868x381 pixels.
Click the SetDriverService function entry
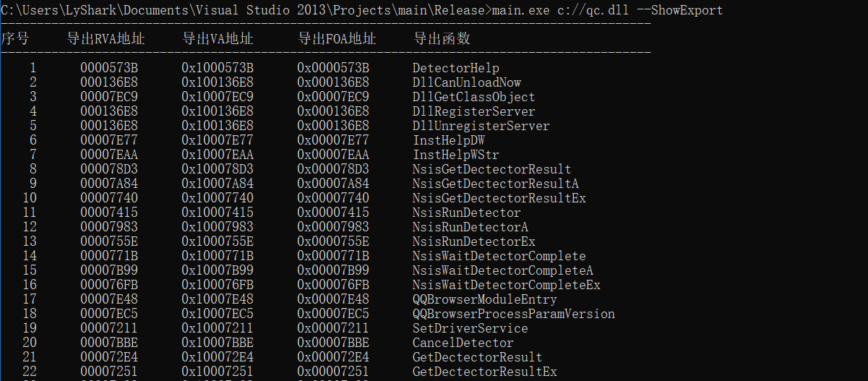point(470,328)
